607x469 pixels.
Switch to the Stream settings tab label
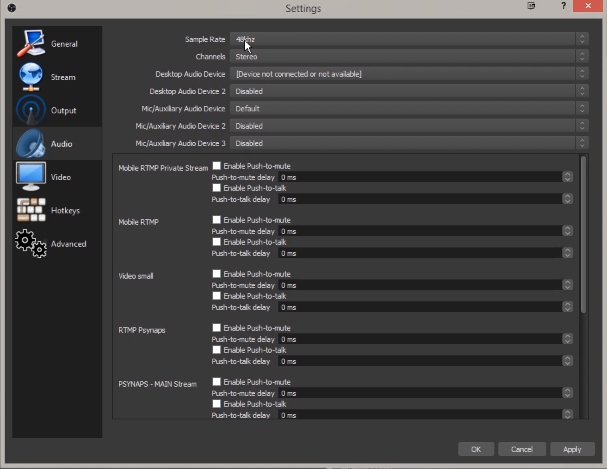(x=63, y=77)
